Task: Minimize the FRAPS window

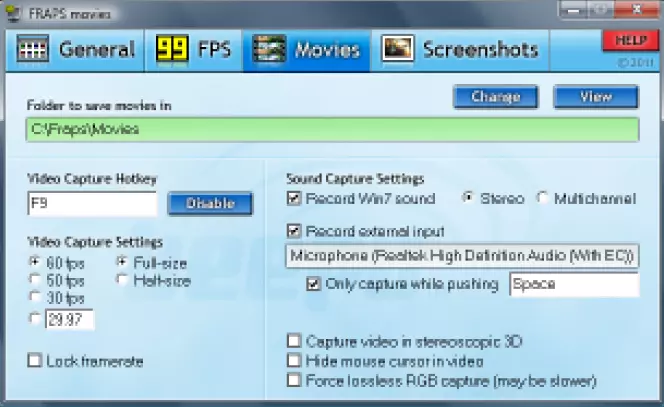Action: pos(573,10)
